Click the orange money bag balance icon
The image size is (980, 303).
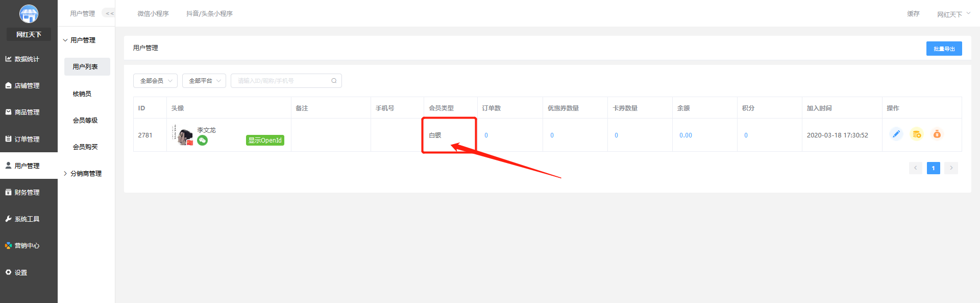coord(937,134)
